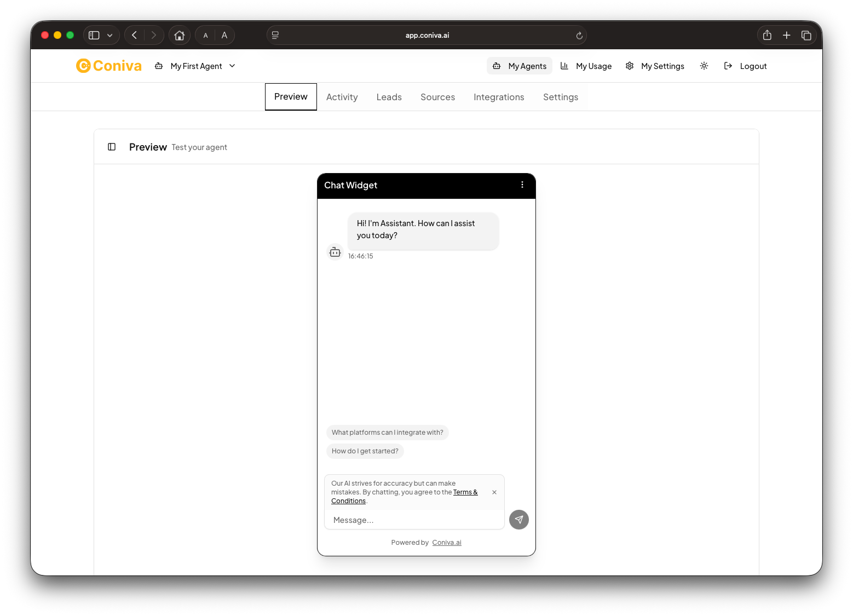
Task: Open the My First Agent dropdown
Action: 232,66
